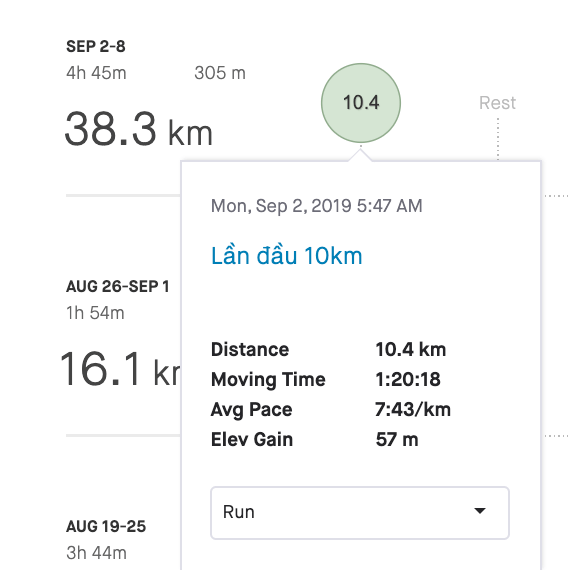Viewport: 568px width, 570px height.
Task: Click the 7:43/km Avg Pace value
Action: click(413, 409)
